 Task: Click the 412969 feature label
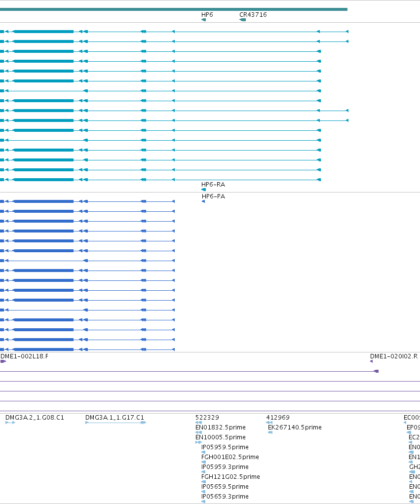tap(278, 418)
